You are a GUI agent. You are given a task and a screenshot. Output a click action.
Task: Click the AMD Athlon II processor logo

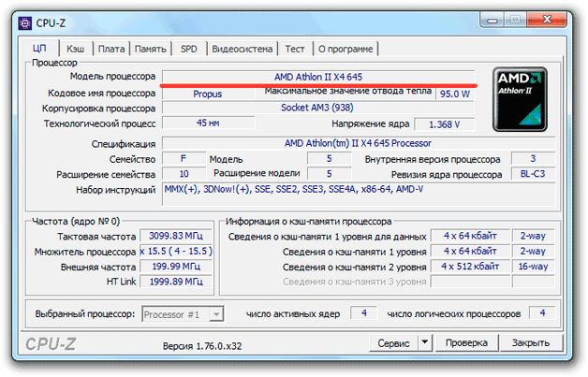pos(520,99)
